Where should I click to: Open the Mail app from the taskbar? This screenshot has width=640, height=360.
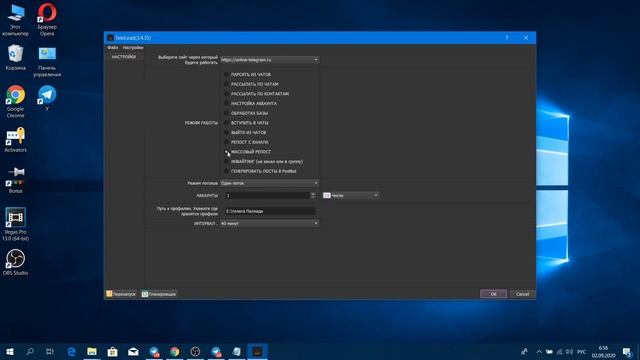(133, 351)
